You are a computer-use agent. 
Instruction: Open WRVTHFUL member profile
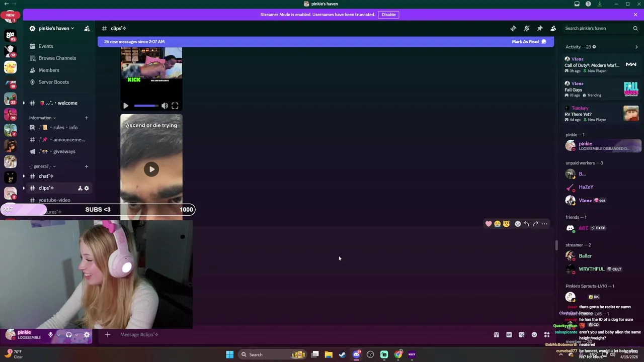(x=602, y=269)
